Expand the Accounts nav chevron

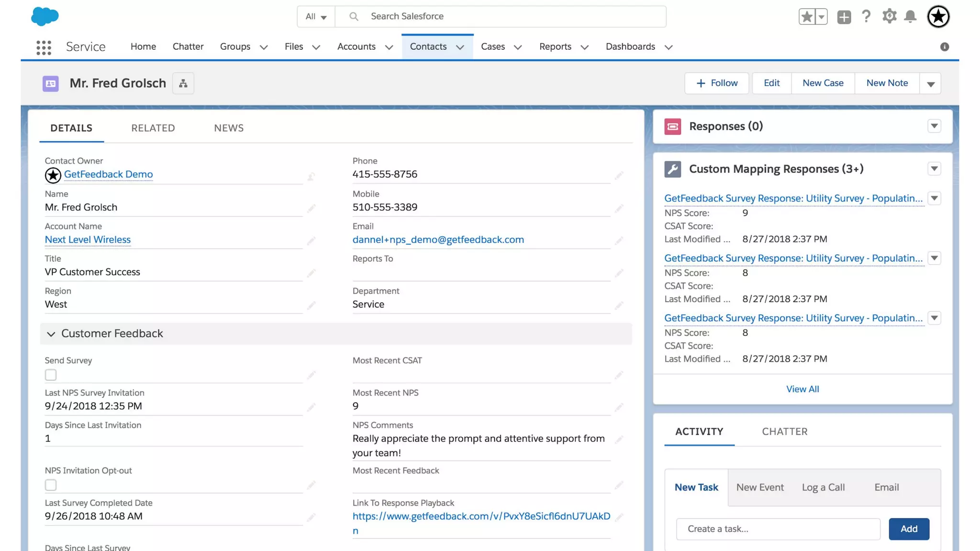389,47
